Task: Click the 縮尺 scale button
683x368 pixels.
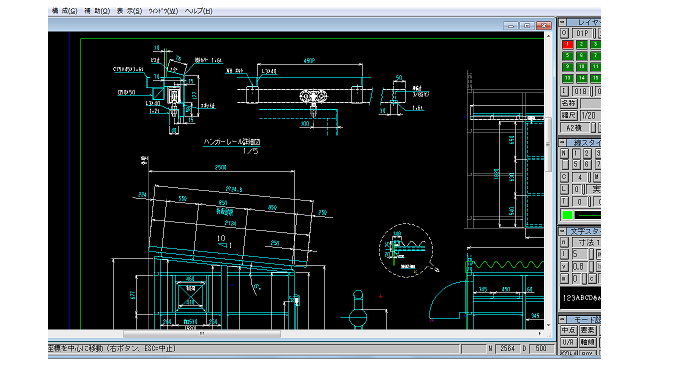Action: click(x=568, y=115)
